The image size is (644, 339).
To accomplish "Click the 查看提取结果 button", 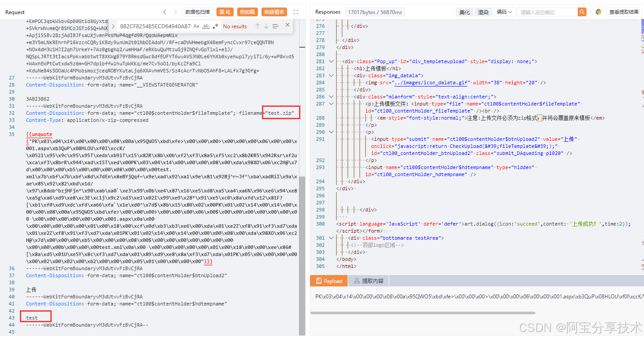I will [624, 12].
